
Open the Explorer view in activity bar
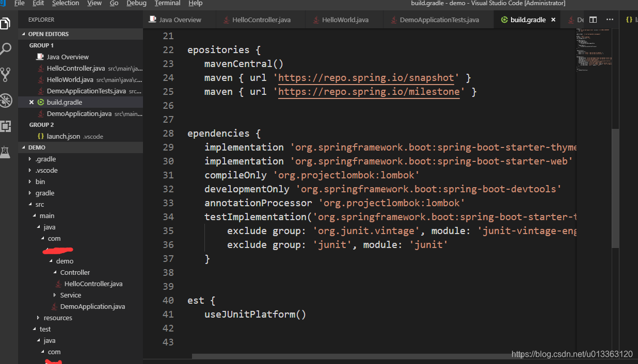tap(6, 23)
